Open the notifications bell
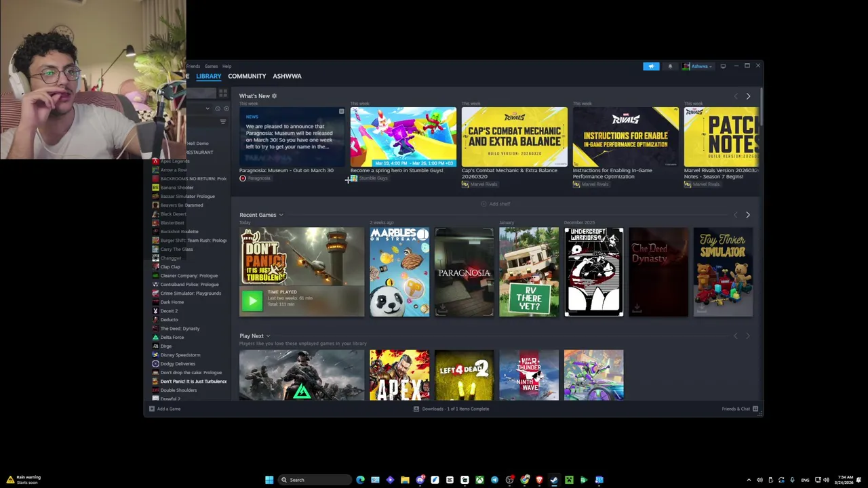This screenshot has height=488, width=868. coord(670,66)
